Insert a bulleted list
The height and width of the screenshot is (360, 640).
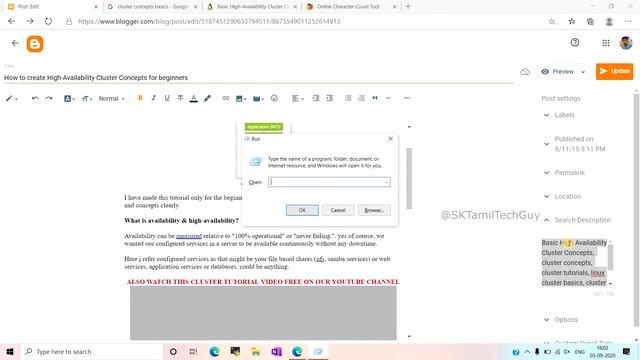[x=348, y=98]
